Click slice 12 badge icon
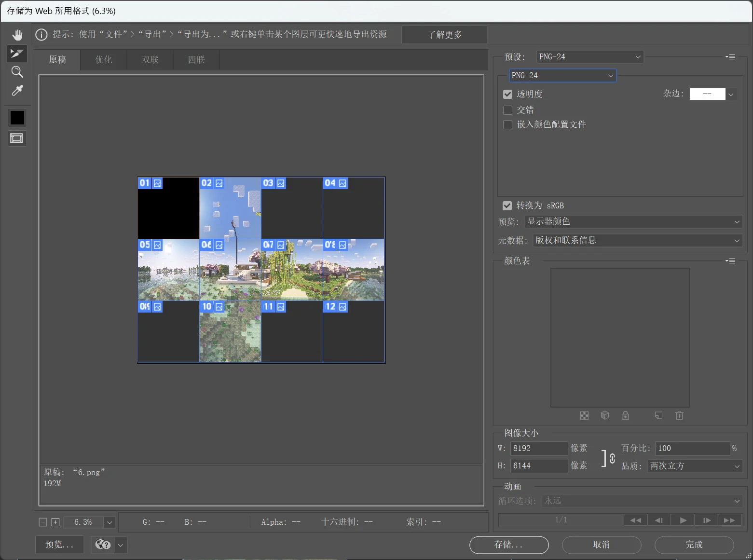Screen dimensions: 753x560 [342, 307]
